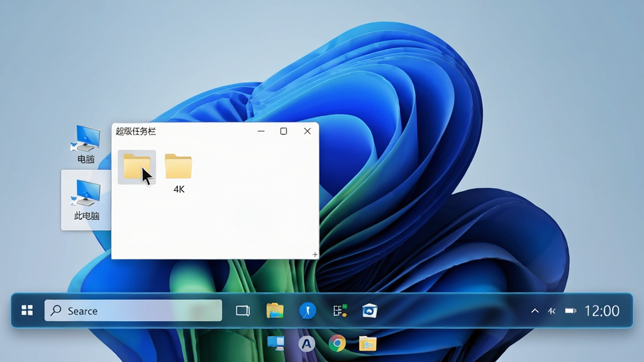
Task: Click the 4K folder label
Action: (x=179, y=189)
